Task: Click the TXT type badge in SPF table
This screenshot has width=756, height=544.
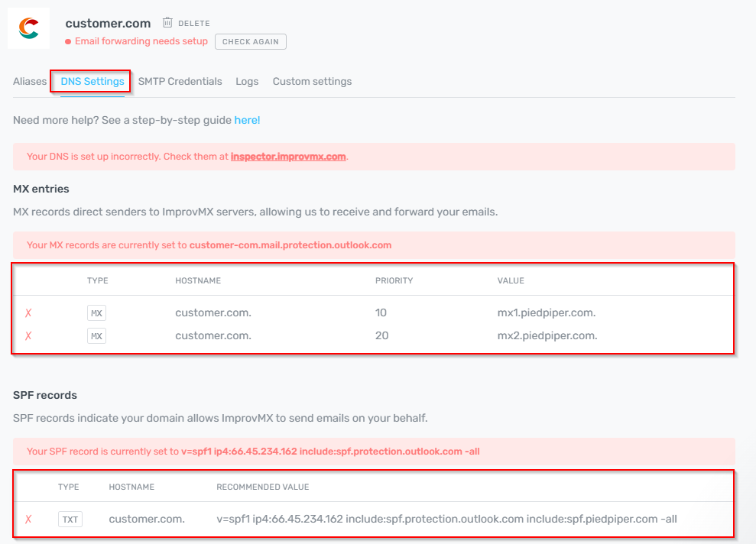Action: coord(70,520)
